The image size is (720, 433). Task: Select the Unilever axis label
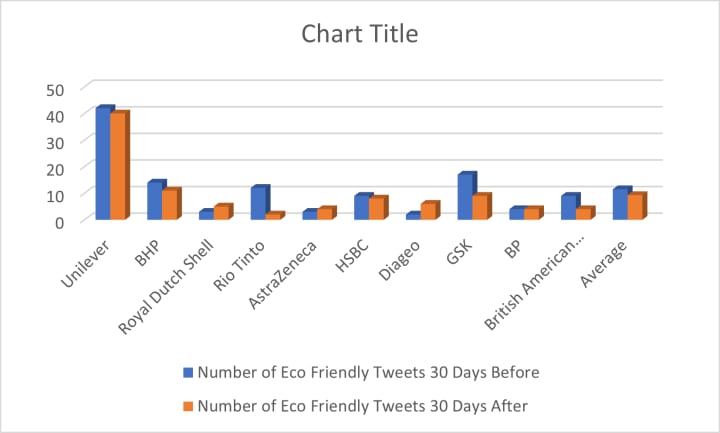click(85, 264)
